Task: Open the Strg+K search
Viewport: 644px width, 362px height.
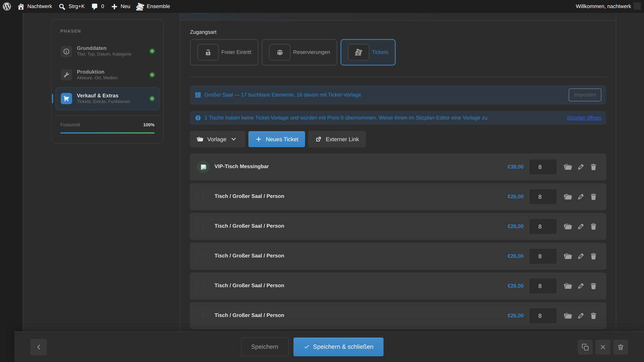Action: (72, 6)
